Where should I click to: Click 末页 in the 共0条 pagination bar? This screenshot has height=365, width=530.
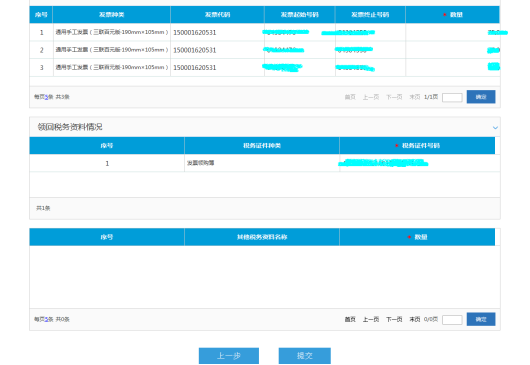(x=415, y=319)
